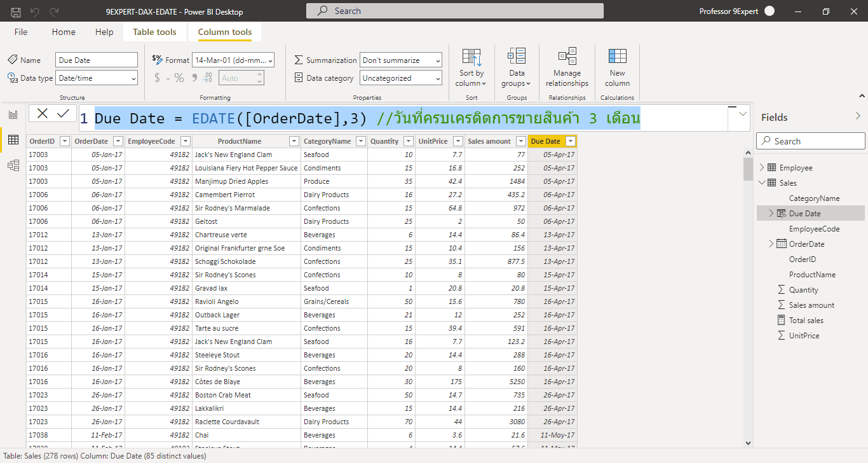Undo the last action

[36, 11]
